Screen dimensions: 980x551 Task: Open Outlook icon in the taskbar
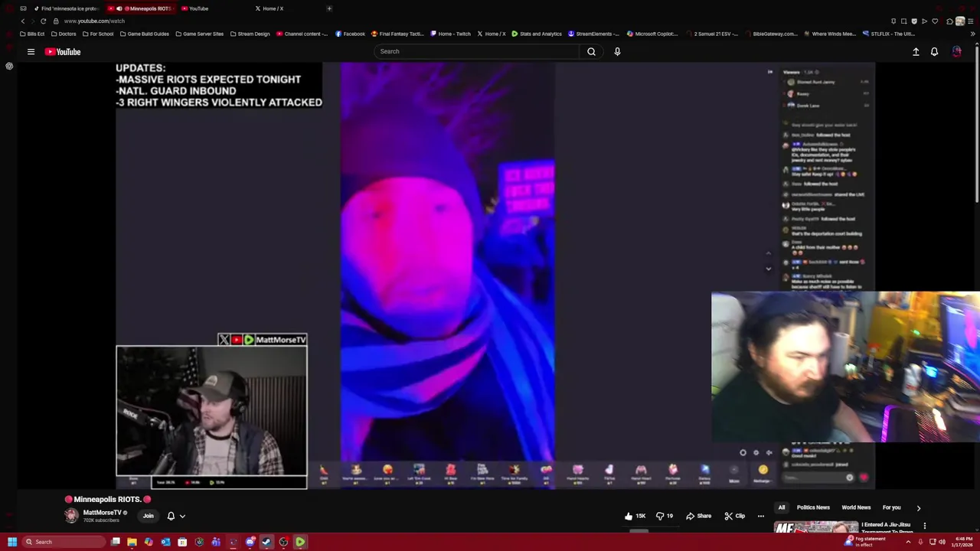pos(165,542)
